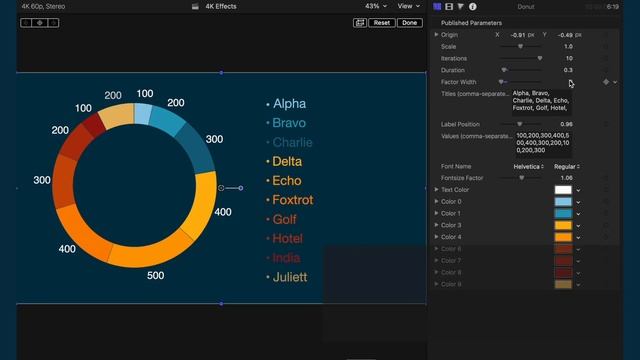This screenshot has width=640, height=360.
Task: Go to previous keyframe in viewer
Action: tap(26, 23)
